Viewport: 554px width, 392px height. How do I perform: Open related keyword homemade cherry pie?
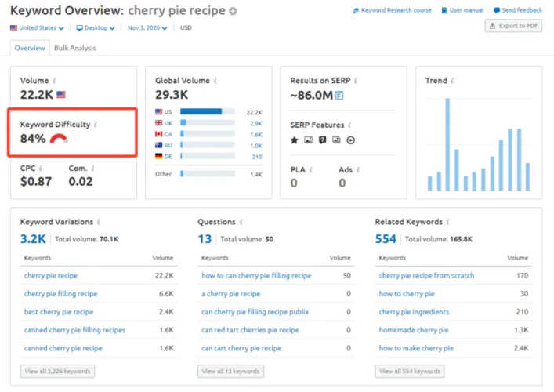coord(414,330)
